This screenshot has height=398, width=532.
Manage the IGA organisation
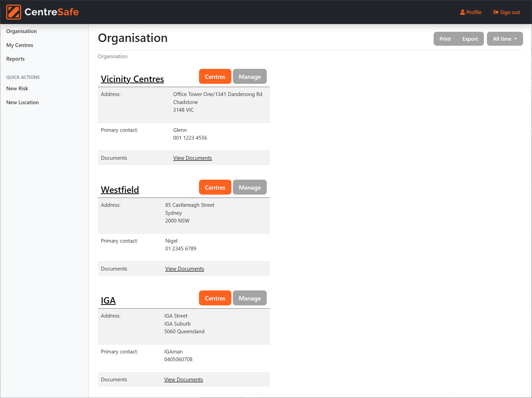250,298
